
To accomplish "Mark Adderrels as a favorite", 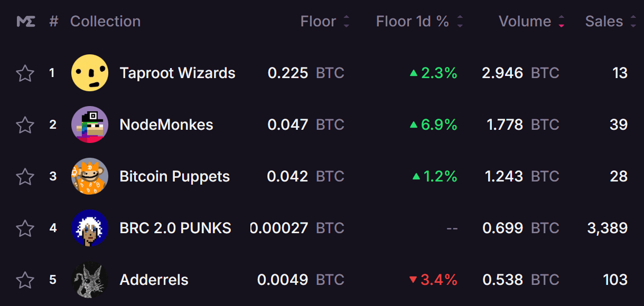I will coord(25,280).
